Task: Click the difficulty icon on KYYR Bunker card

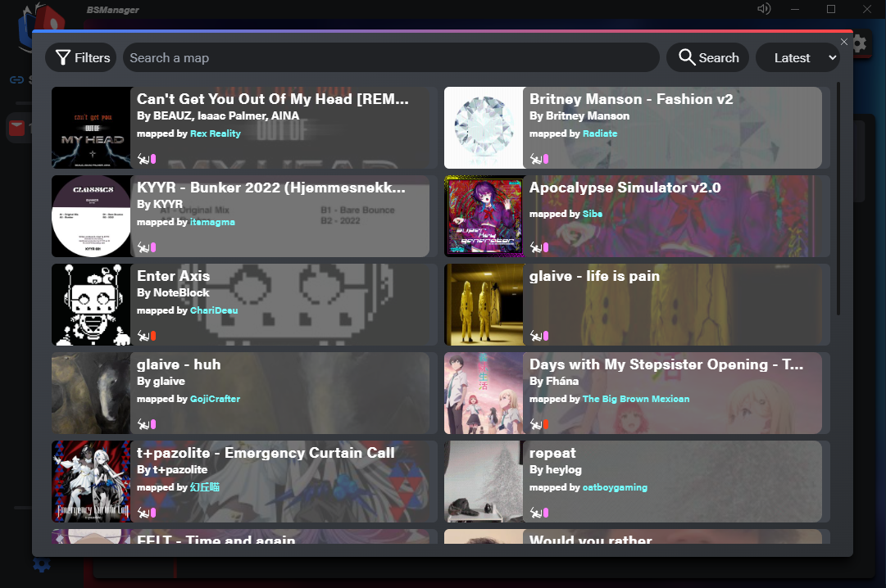Action: (x=153, y=247)
